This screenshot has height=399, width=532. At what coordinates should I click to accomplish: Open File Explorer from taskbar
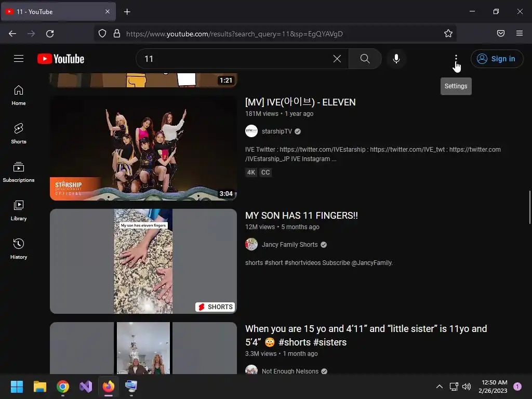pyautogui.click(x=39, y=387)
